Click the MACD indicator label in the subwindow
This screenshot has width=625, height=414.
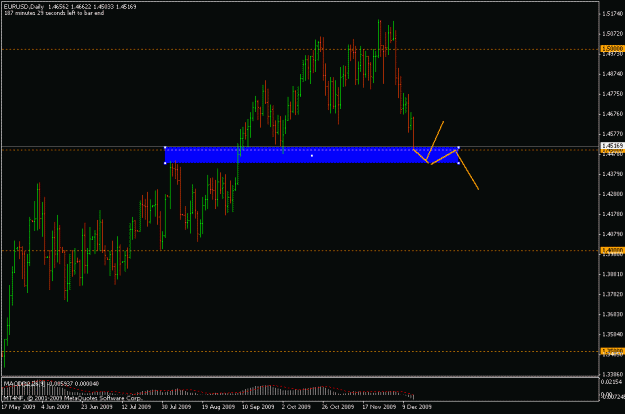(51, 384)
